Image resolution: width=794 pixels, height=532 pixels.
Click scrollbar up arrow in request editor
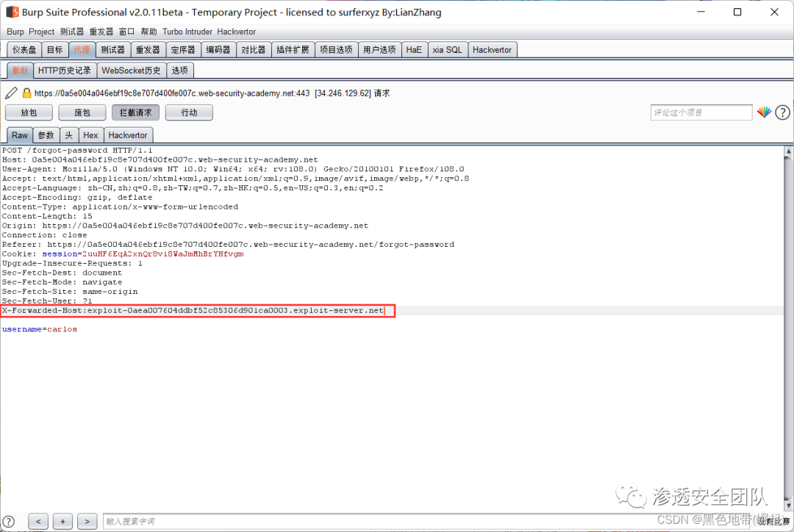pos(788,151)
